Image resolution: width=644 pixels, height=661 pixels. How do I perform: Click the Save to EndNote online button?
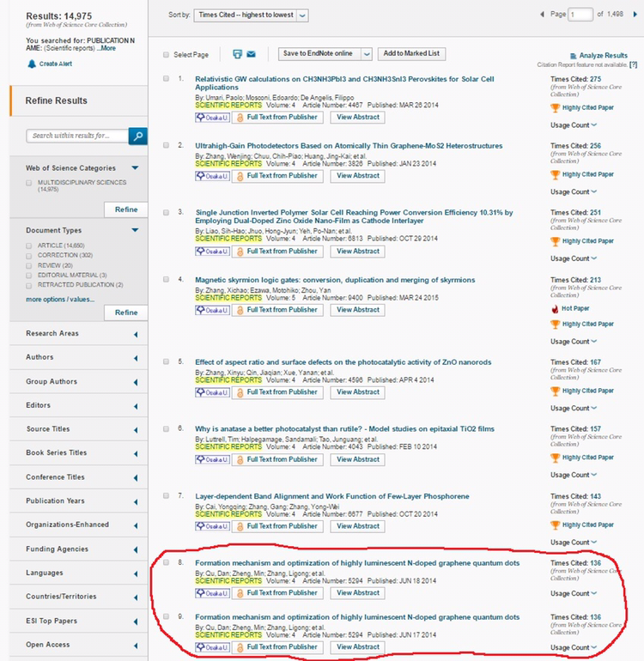(x=319, y=53)
